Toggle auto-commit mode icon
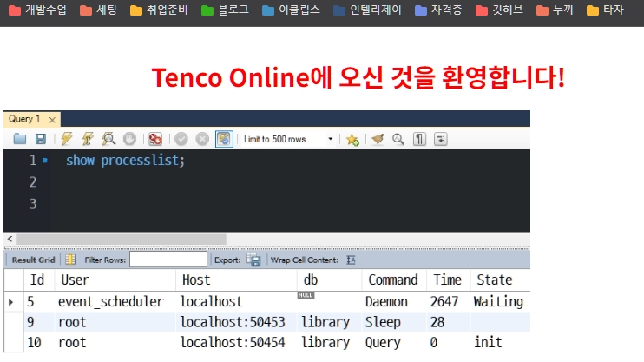 (x=224, y=139)
